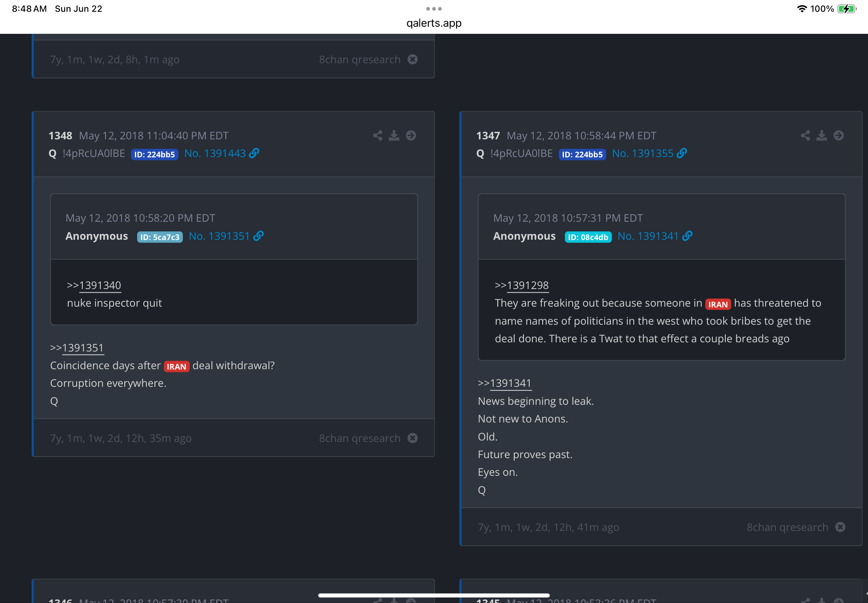Tap the battery status icon
This screenshot has width=868, height=603.
point(847,9)
